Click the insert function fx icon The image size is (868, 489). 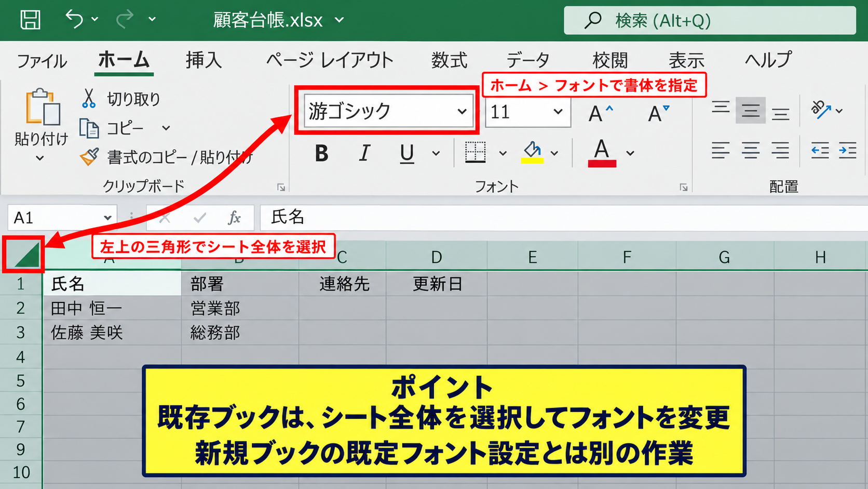pyautogui.click(x=235, y=218)
